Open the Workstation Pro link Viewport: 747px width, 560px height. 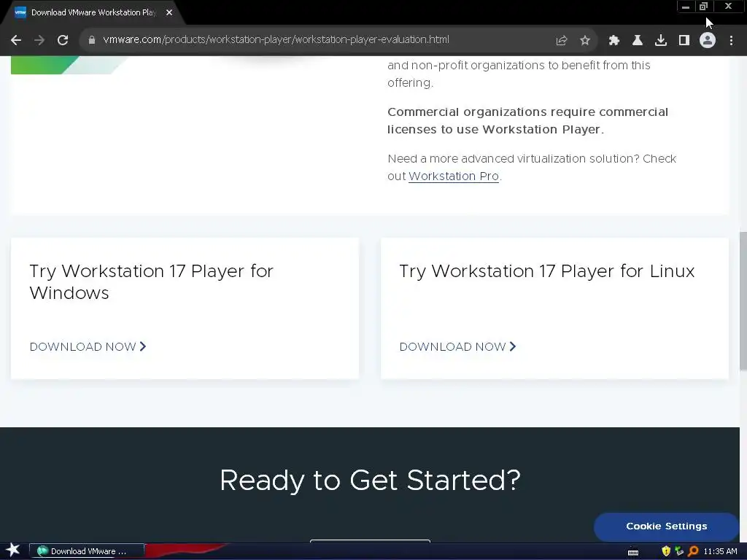pyautogui.click(x=454, y=176)
